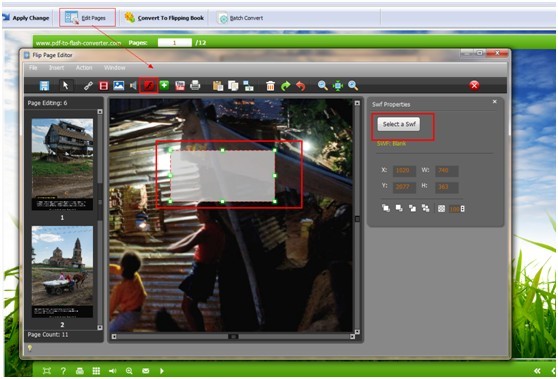Click the Save icon in editor toolbar

44,86
